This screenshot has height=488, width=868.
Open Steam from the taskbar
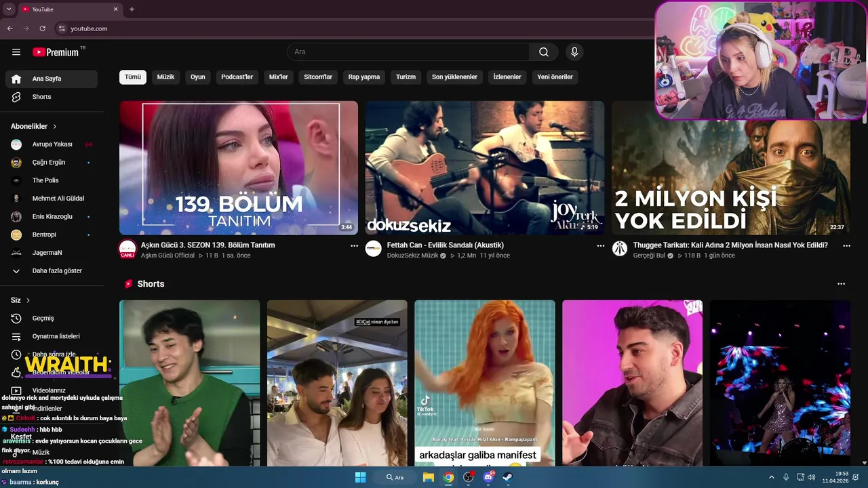507,477
